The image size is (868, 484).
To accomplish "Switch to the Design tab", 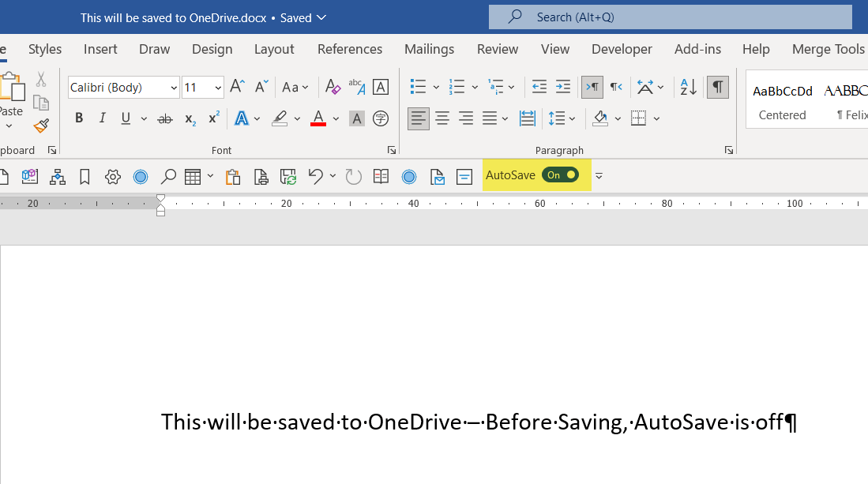I will click(x=212, y=49).
